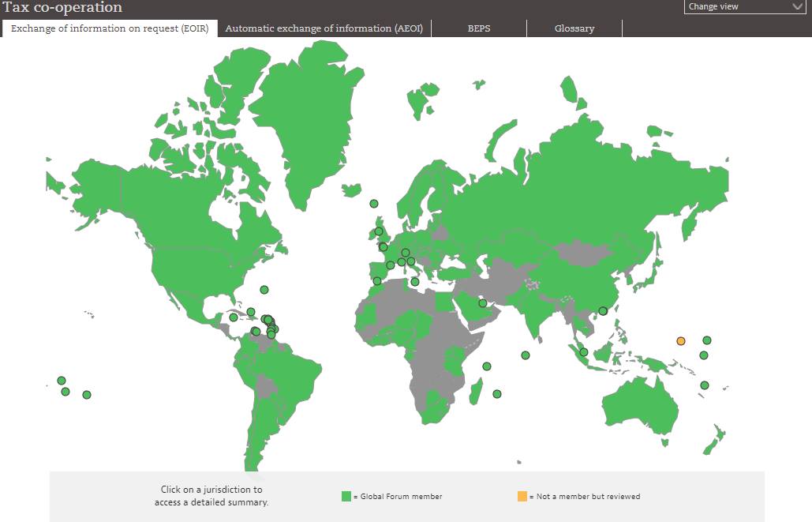Click the green marker north of the British Isles
This screenshot has width=812, height=522.
click(374, 204)
